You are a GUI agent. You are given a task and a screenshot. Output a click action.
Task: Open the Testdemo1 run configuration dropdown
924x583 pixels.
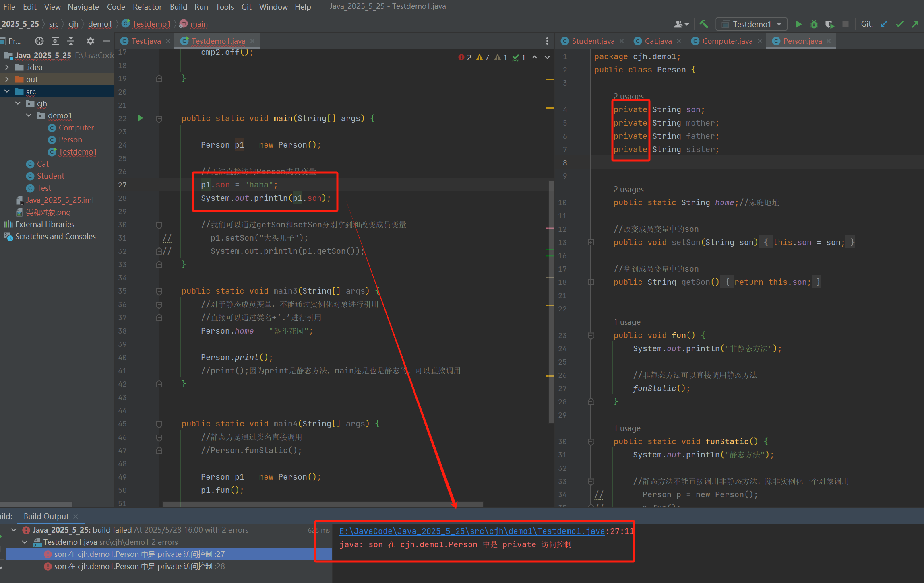click(x=751, y=24)
